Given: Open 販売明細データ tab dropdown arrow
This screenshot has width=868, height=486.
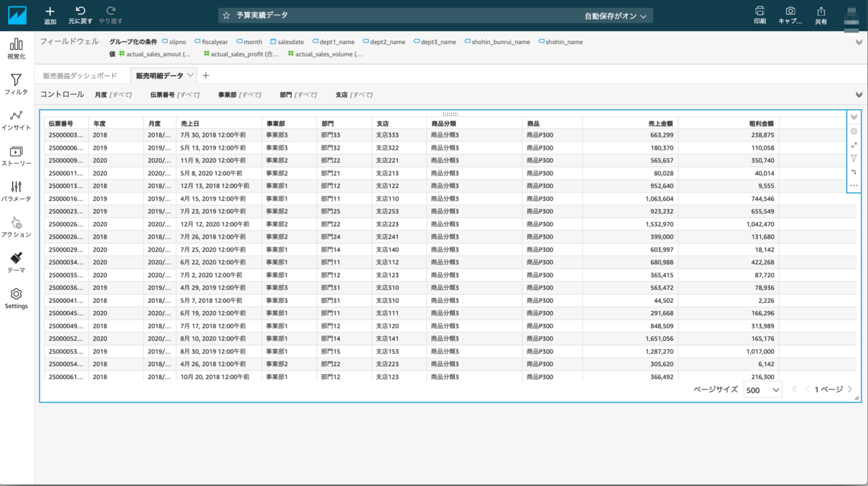Looking at the screenshot, I should [190, 75].
